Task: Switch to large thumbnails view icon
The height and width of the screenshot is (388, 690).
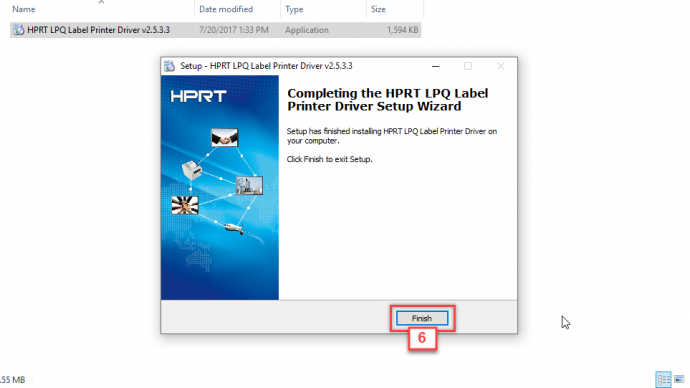Action: [679, 379]
